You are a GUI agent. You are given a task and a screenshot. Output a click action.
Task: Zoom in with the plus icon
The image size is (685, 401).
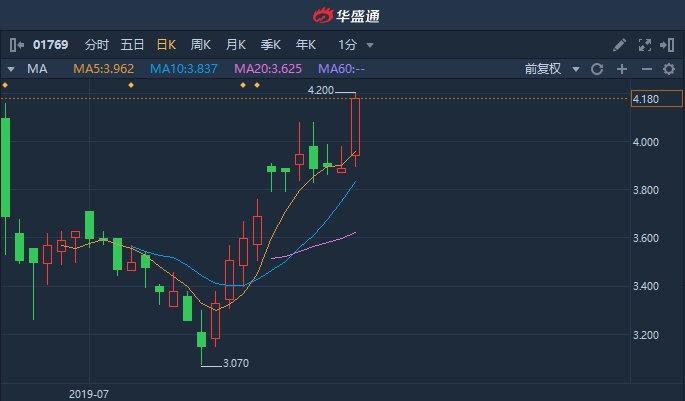point(622,69)
